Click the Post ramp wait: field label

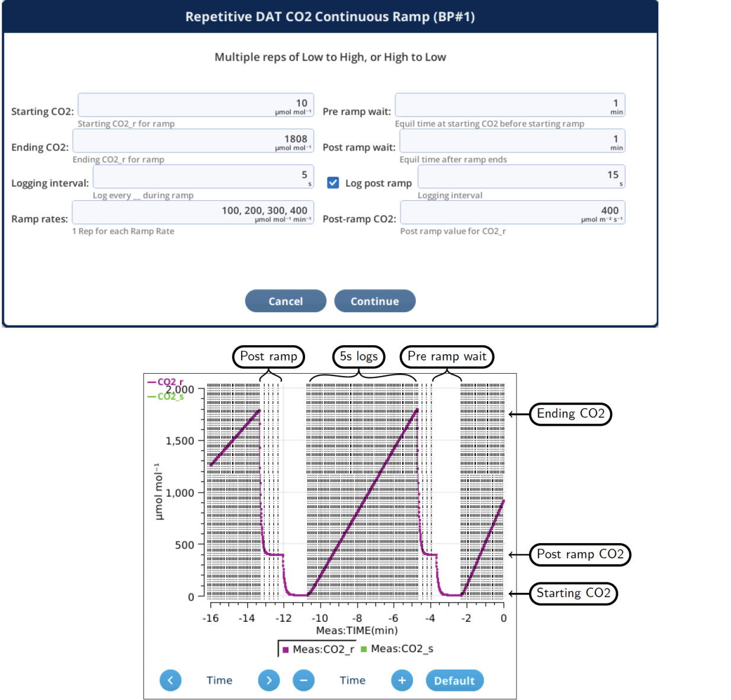coord(359,147)
